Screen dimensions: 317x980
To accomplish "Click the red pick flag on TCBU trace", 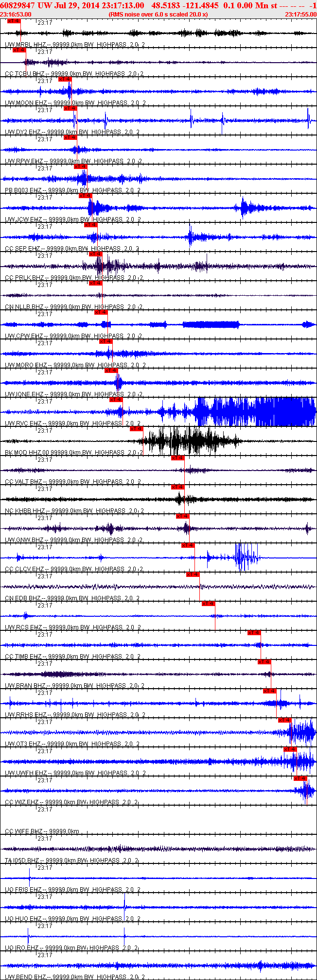I will tap(19, 50).
